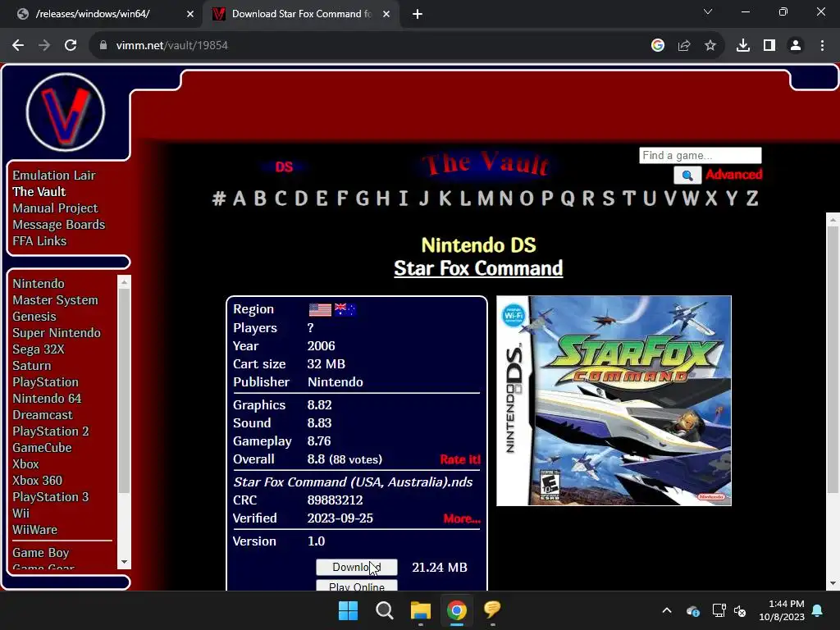The width and height of the screenshot is (840, 630).
Task: Click the Star Fox Command title link
Action: pyautogui.click(x=478, y=268)
